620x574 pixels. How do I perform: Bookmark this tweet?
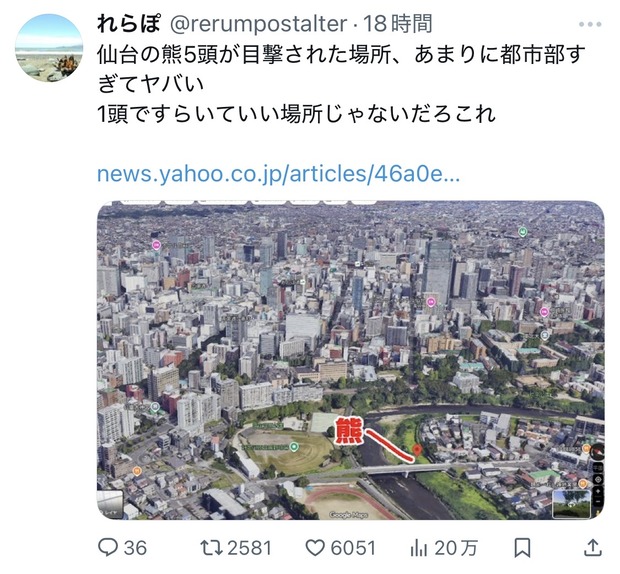[522, 548]
